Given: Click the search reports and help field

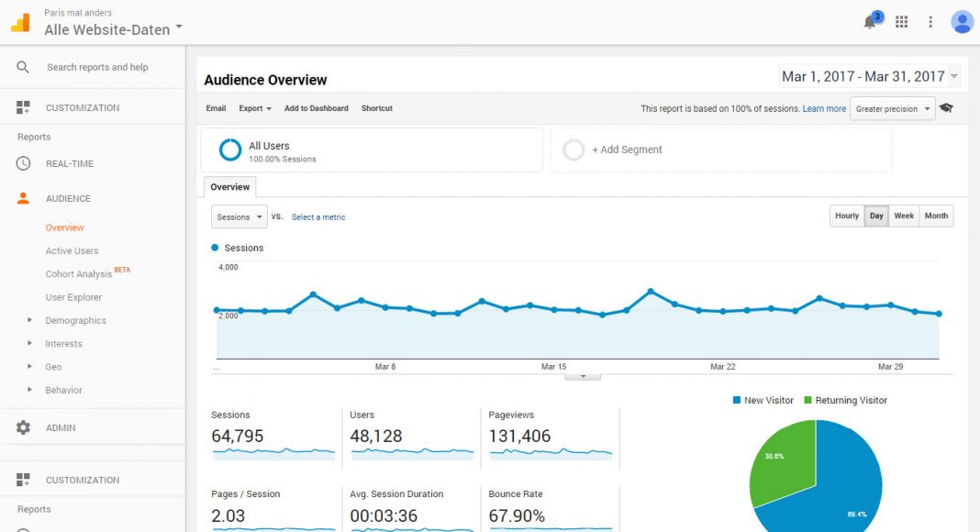Looking at the screenshot, I should point(97,67).
